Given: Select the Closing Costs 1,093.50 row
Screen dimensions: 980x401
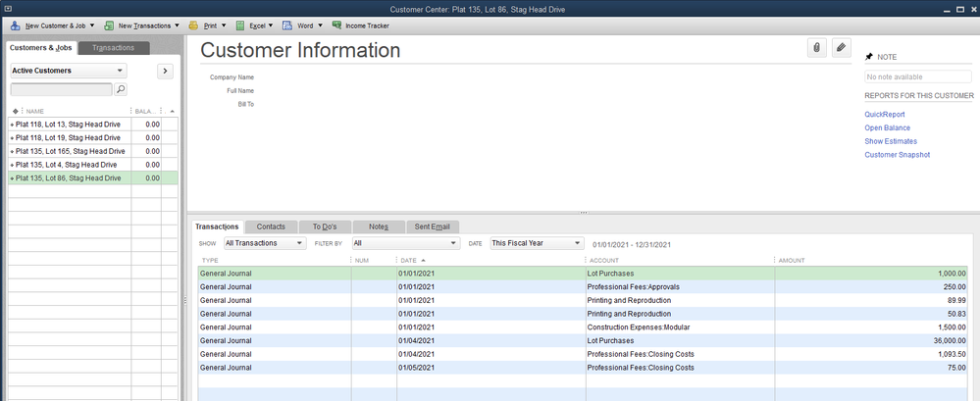Looking at the screenshot, I should [x=583, y=354].
